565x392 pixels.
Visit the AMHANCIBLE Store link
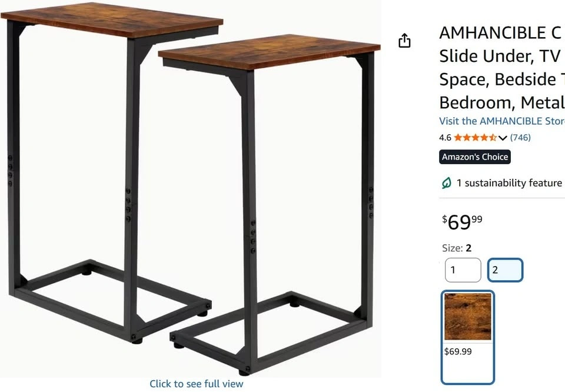[x=501, y=121]
